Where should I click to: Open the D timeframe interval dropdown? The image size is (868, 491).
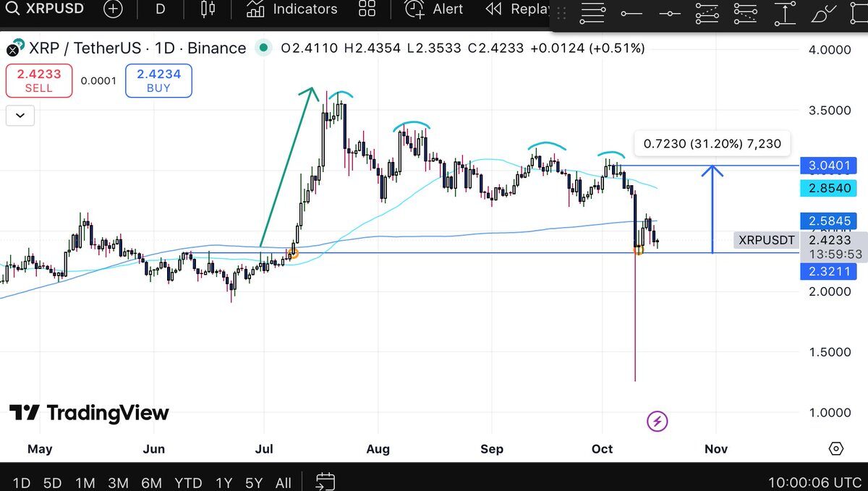[x=160, y=9]
